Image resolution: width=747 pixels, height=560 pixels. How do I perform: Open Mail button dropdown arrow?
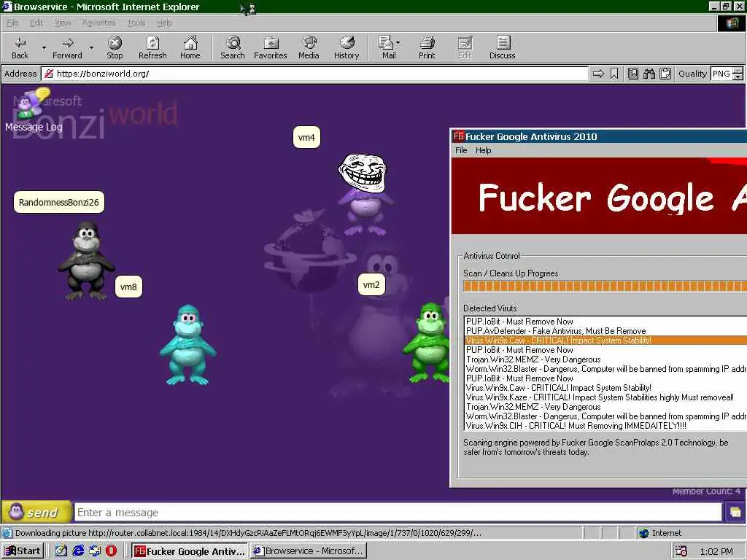pos(398,43)
